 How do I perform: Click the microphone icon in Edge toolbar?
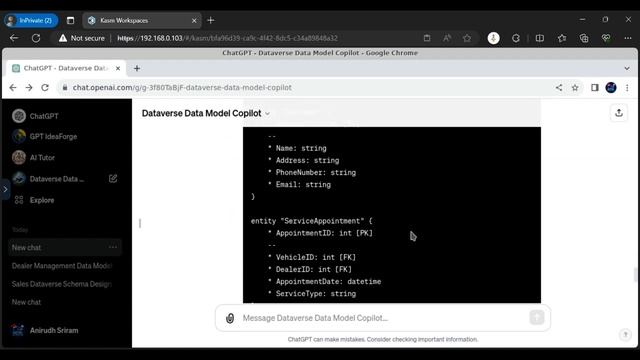pos(493,38)
